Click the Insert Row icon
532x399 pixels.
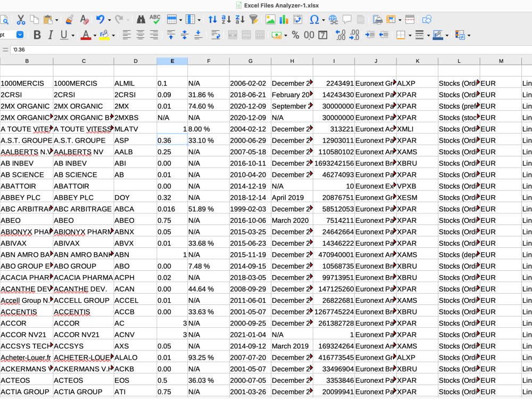pyautogui.click(x=172, y=20)
